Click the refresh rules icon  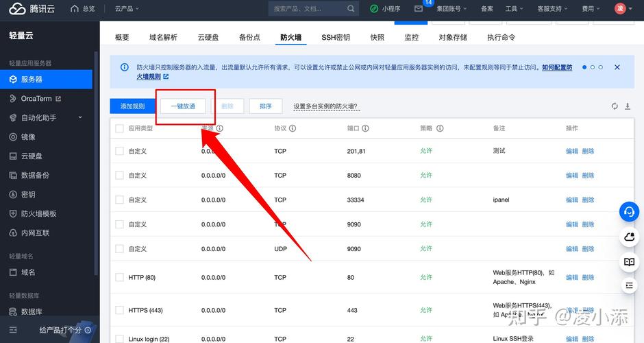click(615, 106)
